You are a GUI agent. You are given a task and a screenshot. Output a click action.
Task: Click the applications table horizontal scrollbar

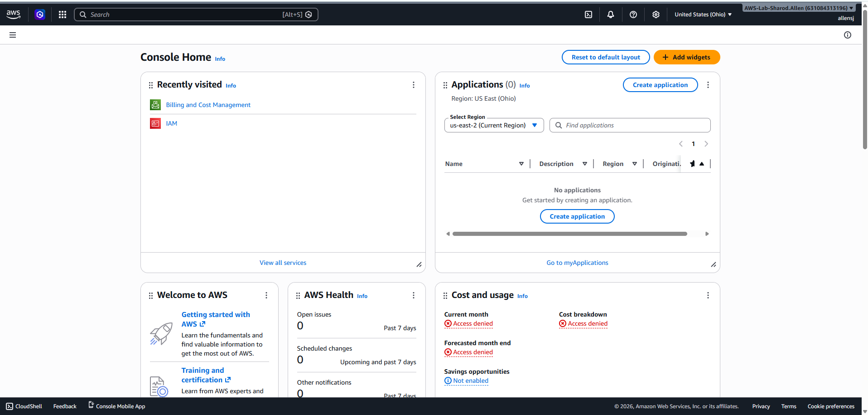tap(570, 234)
